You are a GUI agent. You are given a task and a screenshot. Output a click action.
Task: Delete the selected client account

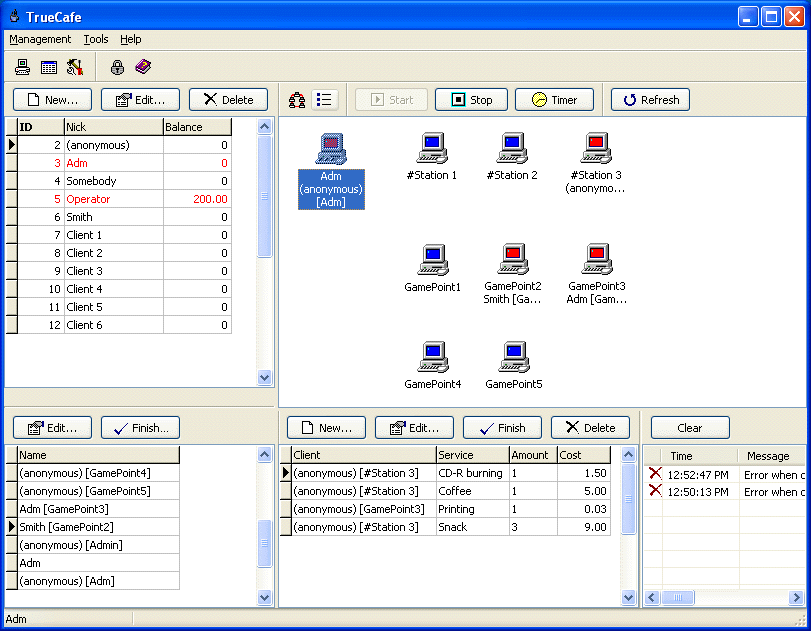click(x=228, y=99)
